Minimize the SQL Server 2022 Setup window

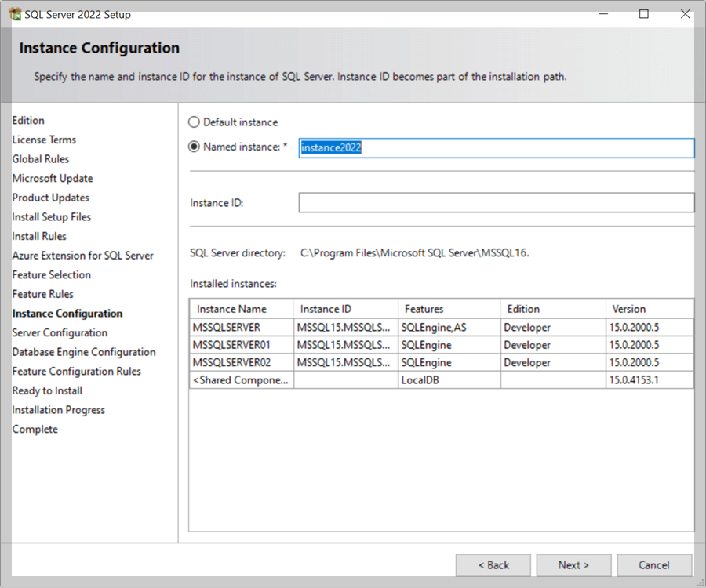coord(603,14)
